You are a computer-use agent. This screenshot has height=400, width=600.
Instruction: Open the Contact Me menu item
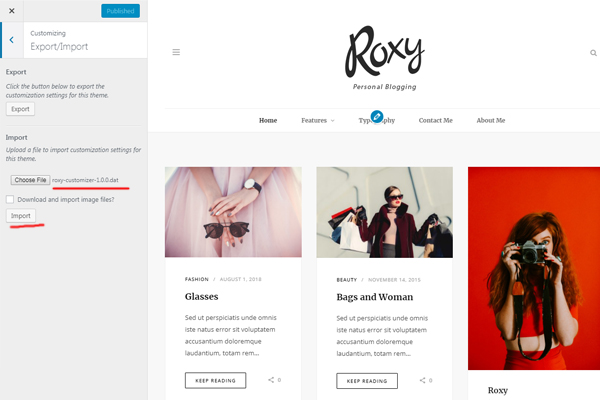435,120
